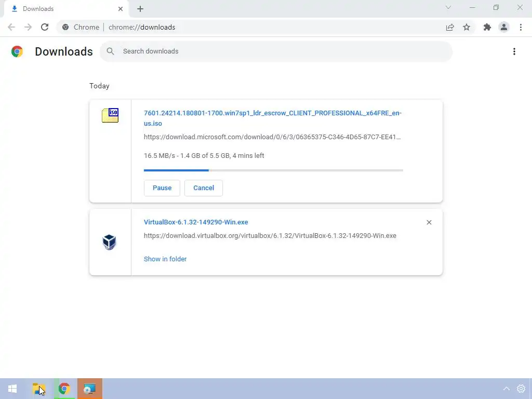
Task: Click the Chrome site info chip
Action: (x=81, y=27)
